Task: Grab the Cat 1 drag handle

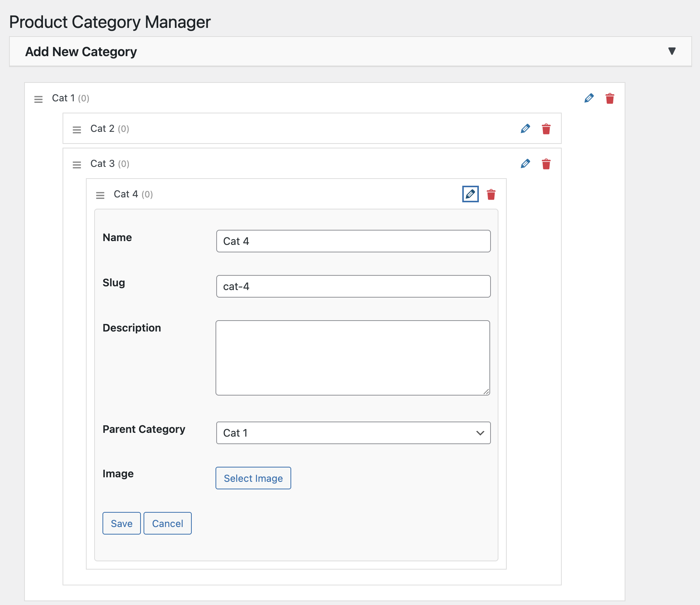Action: pos(38,99)
